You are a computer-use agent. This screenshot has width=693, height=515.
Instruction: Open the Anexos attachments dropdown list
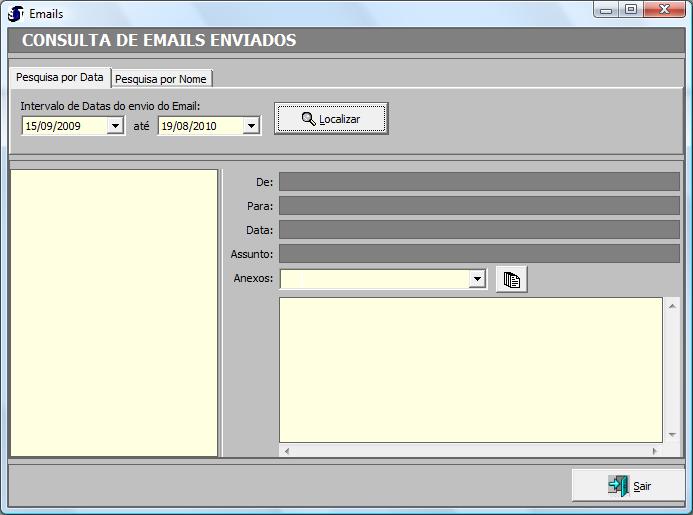(x=478, y=280)
